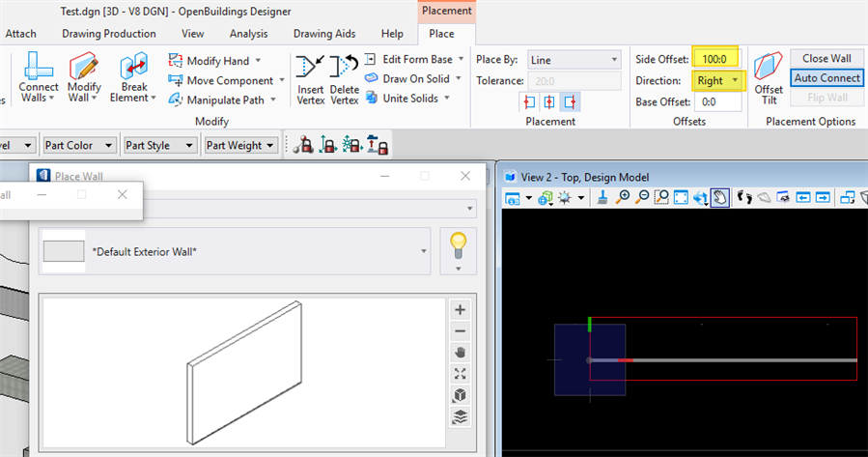Open the Direction Right dropdown
This screenshot has height=457, width=868.
click(x=717, y=81)
